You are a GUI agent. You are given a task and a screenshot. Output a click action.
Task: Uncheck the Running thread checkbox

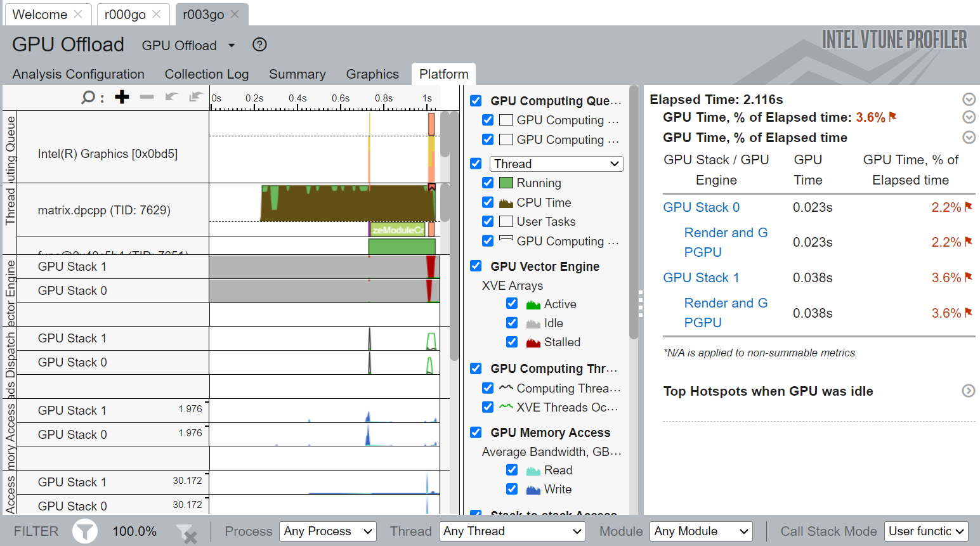488,183
